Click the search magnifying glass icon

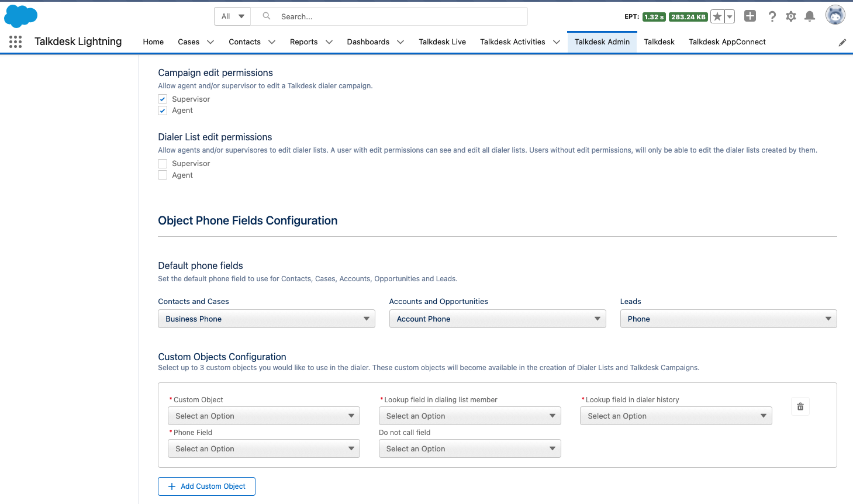[266, 16]
